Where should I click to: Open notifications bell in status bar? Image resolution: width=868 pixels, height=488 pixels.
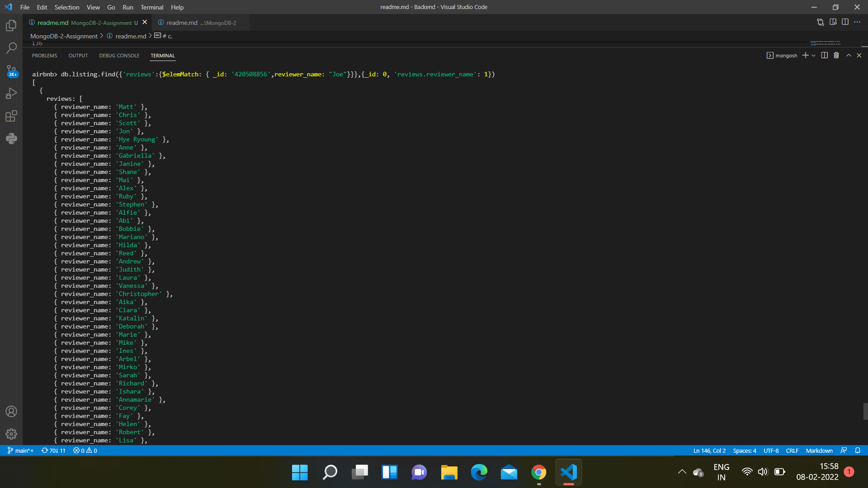pos(858,450)
